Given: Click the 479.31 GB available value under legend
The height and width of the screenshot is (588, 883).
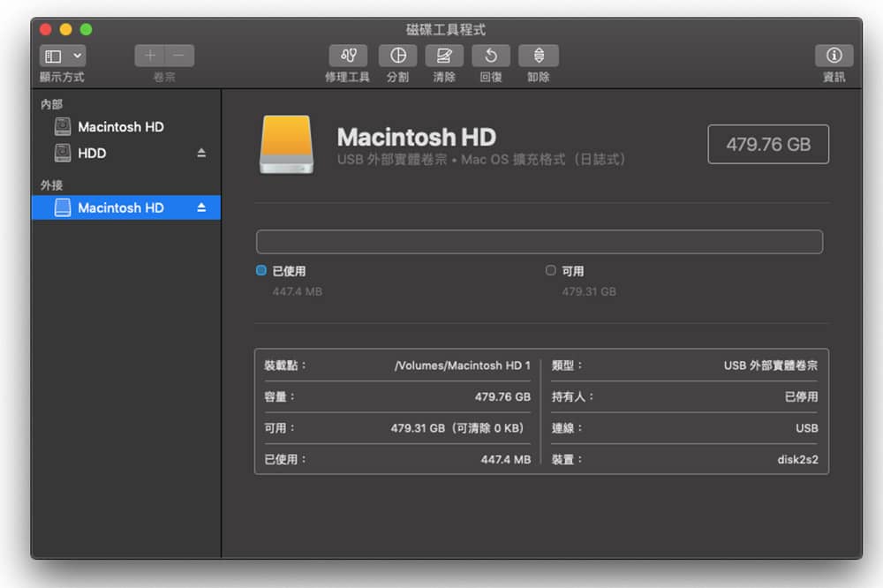Looking at the screenshot, I should pos(589,291).
